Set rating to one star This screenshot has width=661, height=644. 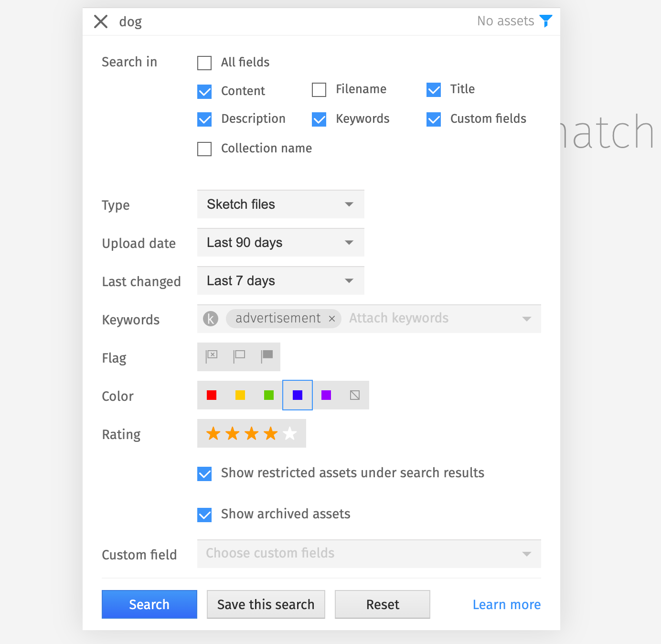(213, 433)
